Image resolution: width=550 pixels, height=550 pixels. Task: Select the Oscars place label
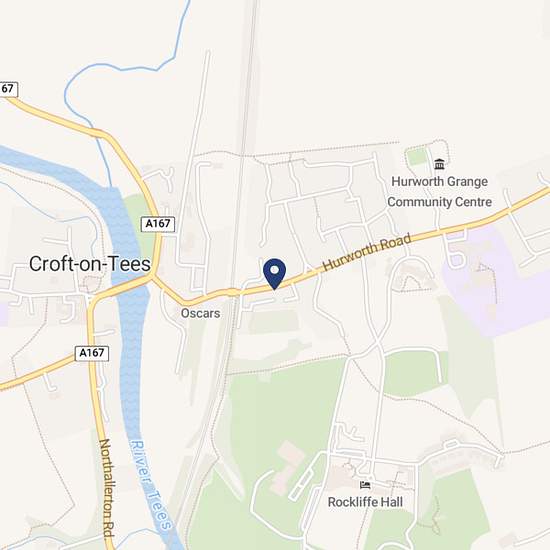[x=200, y=313]
